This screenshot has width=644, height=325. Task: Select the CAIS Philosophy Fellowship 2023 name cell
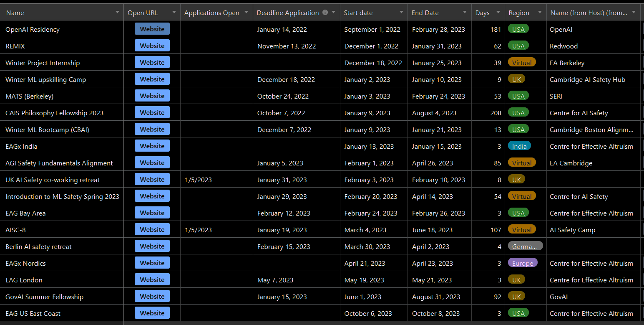pos(54,113)
